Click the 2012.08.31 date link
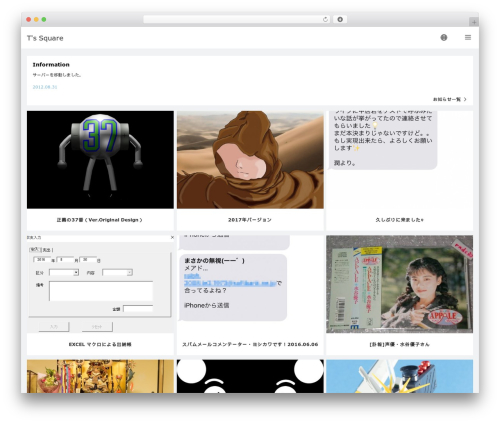 45,87
